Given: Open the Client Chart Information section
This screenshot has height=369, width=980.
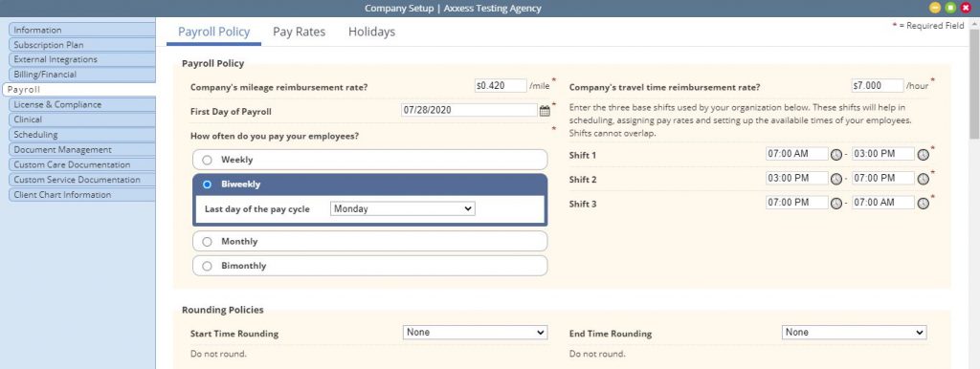Looking at the screenshot, I should click(x=82, y=194).
